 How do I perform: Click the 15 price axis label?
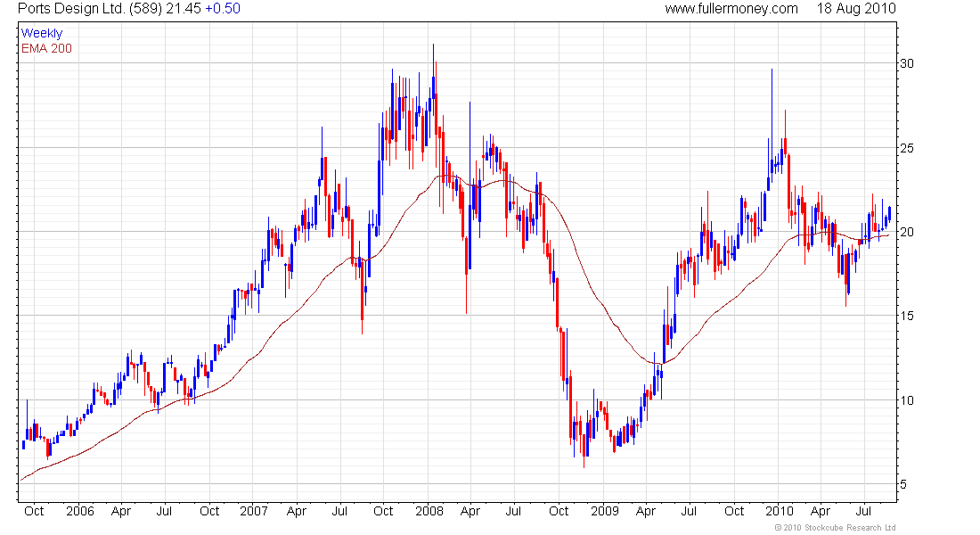[907, 316]
